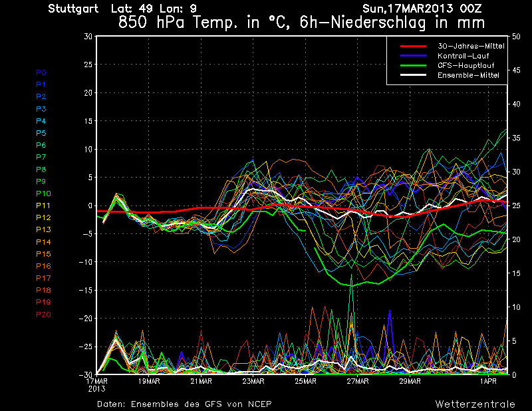
Task: Click the 17MAR date on the x-axis
Action: click(96, 381)
